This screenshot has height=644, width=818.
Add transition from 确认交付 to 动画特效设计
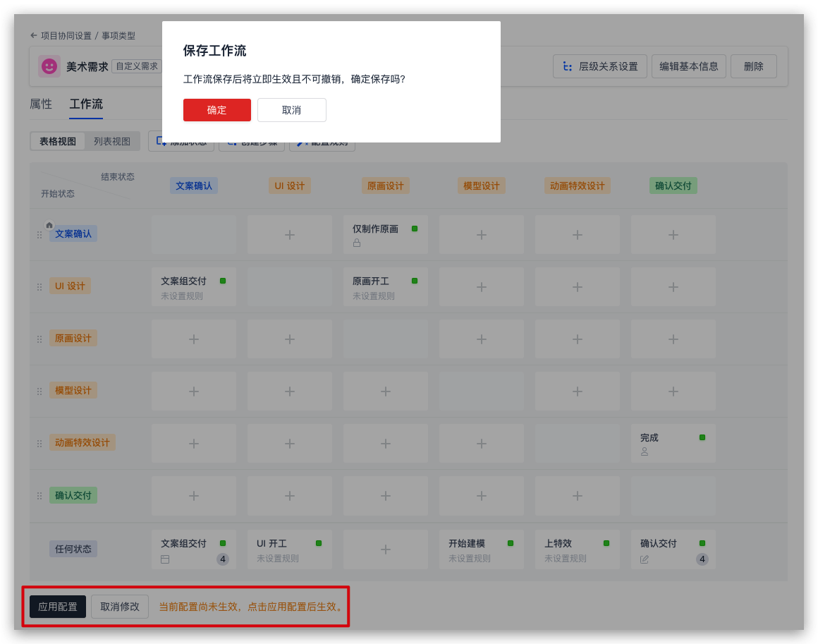[578, 496]
